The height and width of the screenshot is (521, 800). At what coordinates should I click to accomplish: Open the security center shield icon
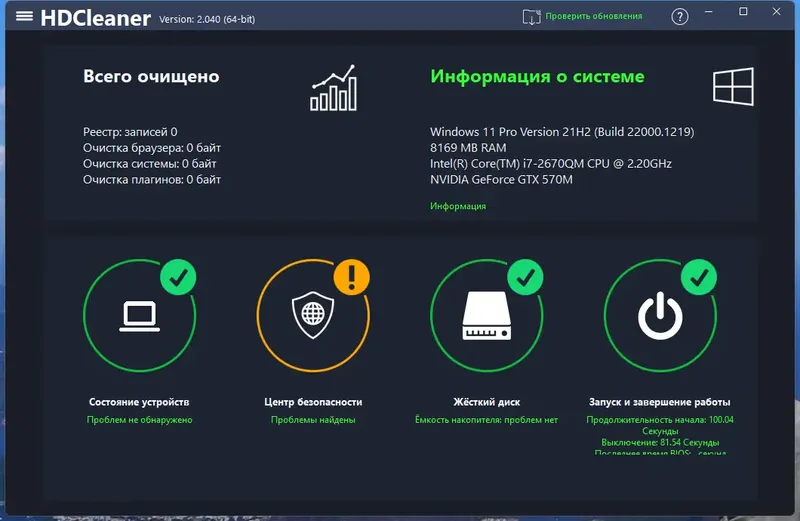(x=313, y=315)
